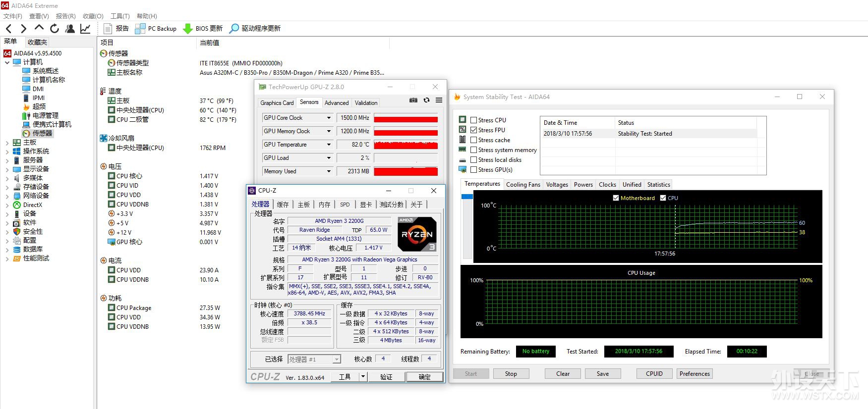Click the Refresh icon in AIDA64 toolbar
This screenshot has height=409, width=868.
click(55, 29)
